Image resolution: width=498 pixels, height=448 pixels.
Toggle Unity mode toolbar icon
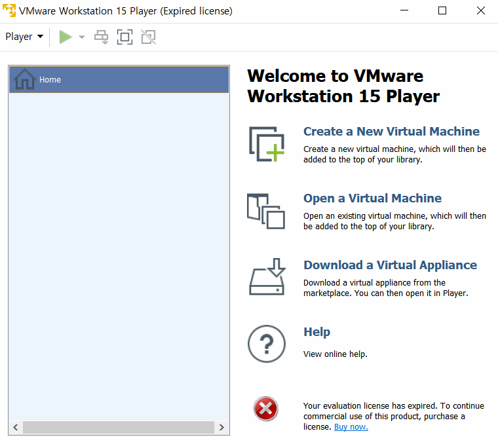click(x=148, y=37)
